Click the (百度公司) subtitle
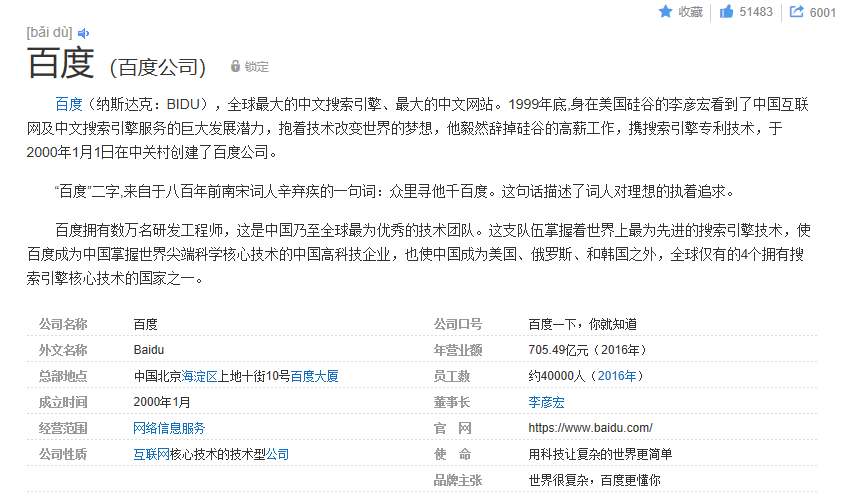This screenshot has width=843, height=496. point(158,68)
